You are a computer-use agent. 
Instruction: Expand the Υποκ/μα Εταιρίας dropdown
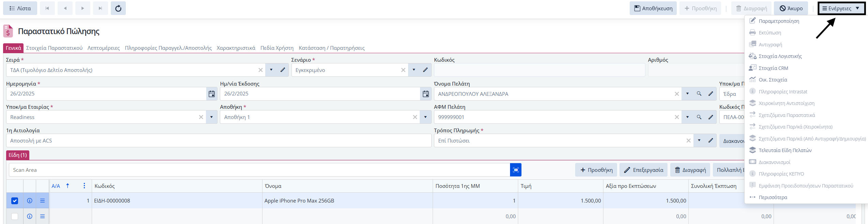211,117
